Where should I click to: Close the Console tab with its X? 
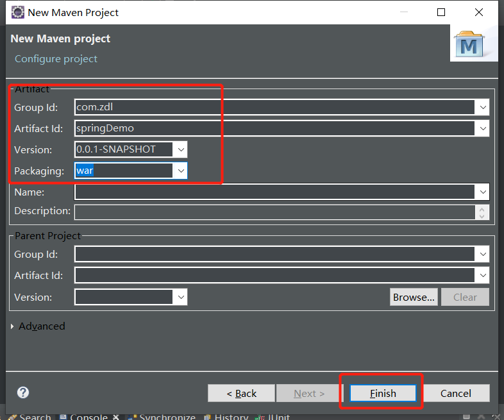pyautogui.click(x=115, y=417)
